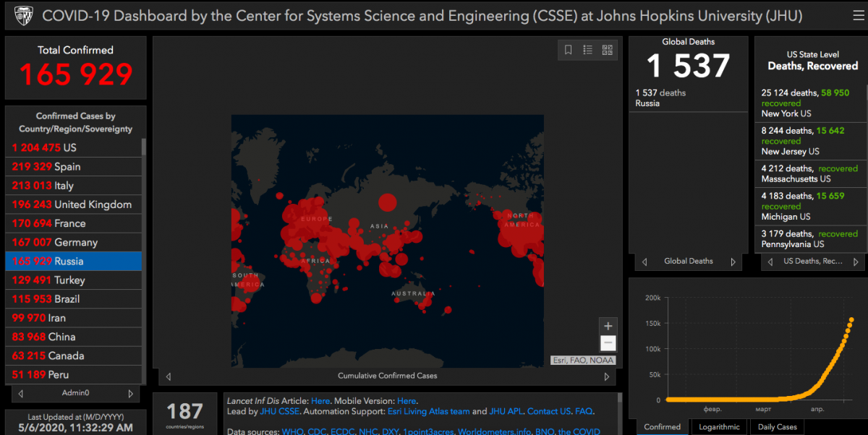This screenshot has height=435, width=868.
Task: Open the JHU APL link
Action: tap(506, 411)
